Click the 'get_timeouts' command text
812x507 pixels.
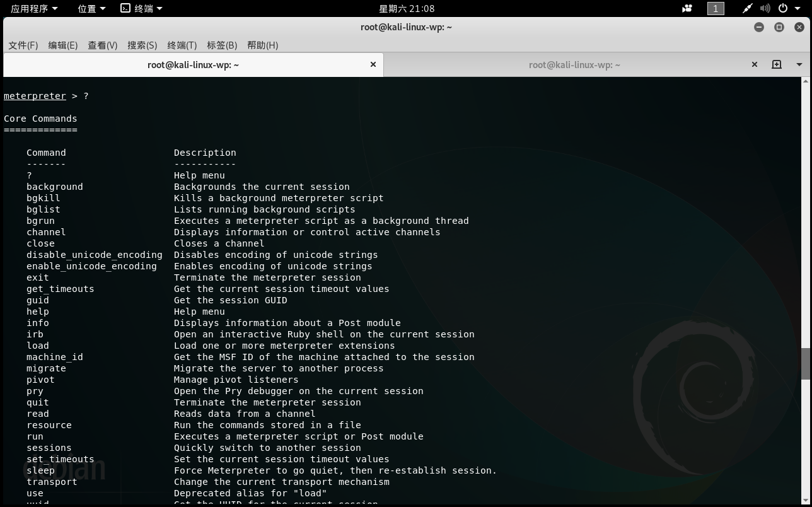coord(61,289)
